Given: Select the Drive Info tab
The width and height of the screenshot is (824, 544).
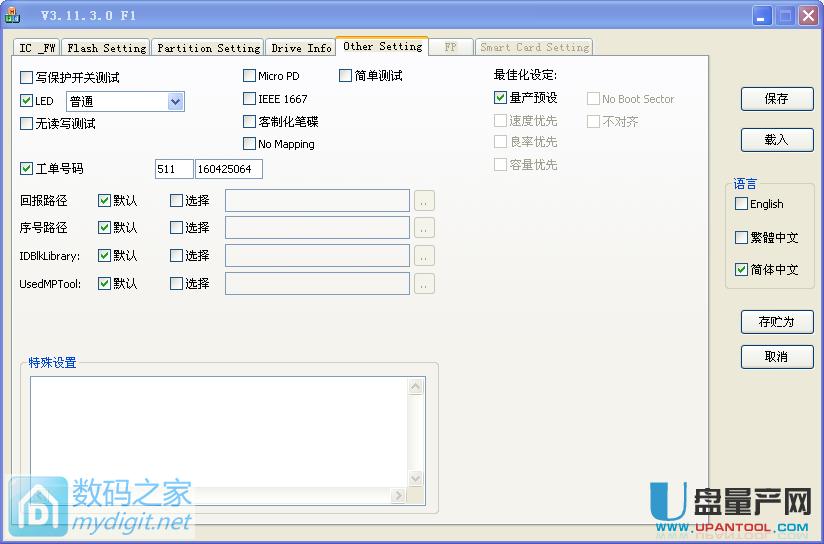Looking at the screenshot, I should [301, 48].
